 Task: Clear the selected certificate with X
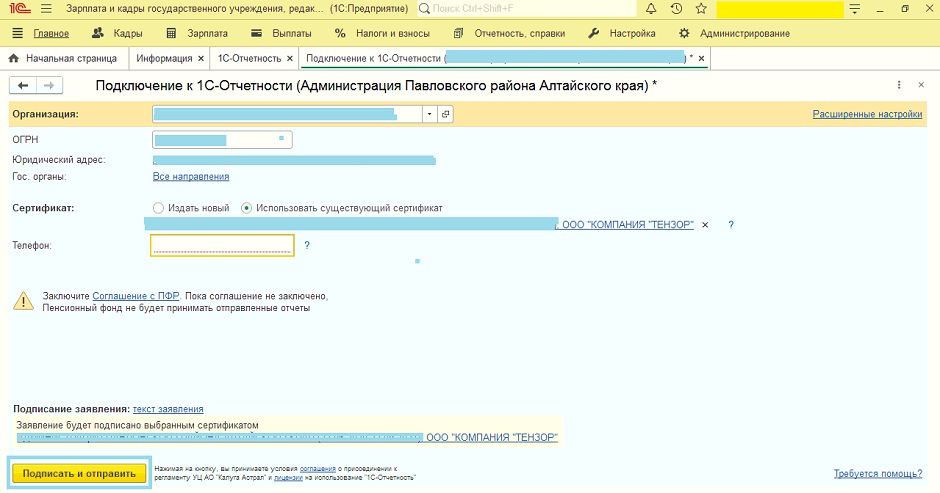tap(705, 225)
